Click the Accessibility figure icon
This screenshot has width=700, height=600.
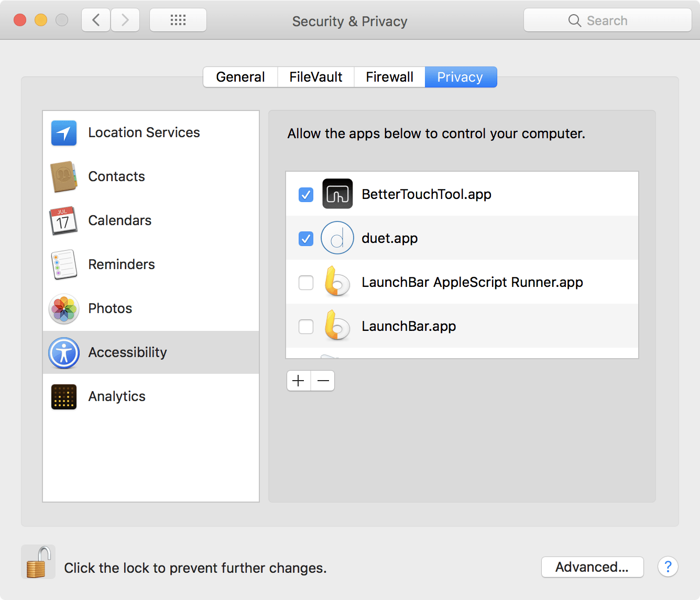click(x=63, y=352)
